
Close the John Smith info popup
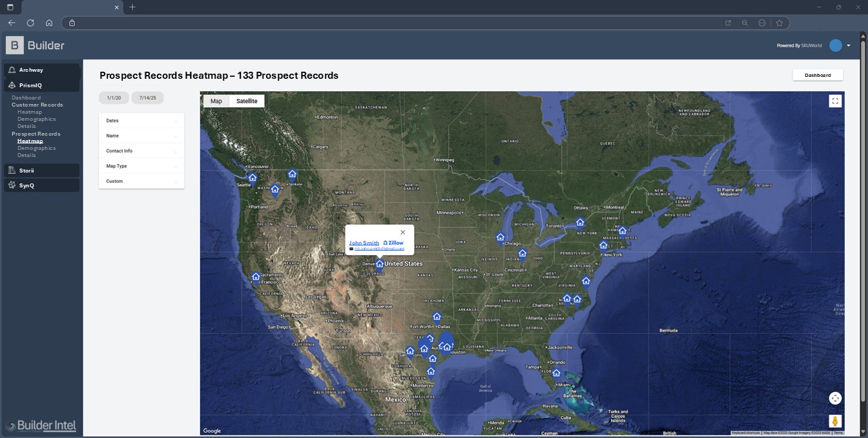click(x=402, y=233)
